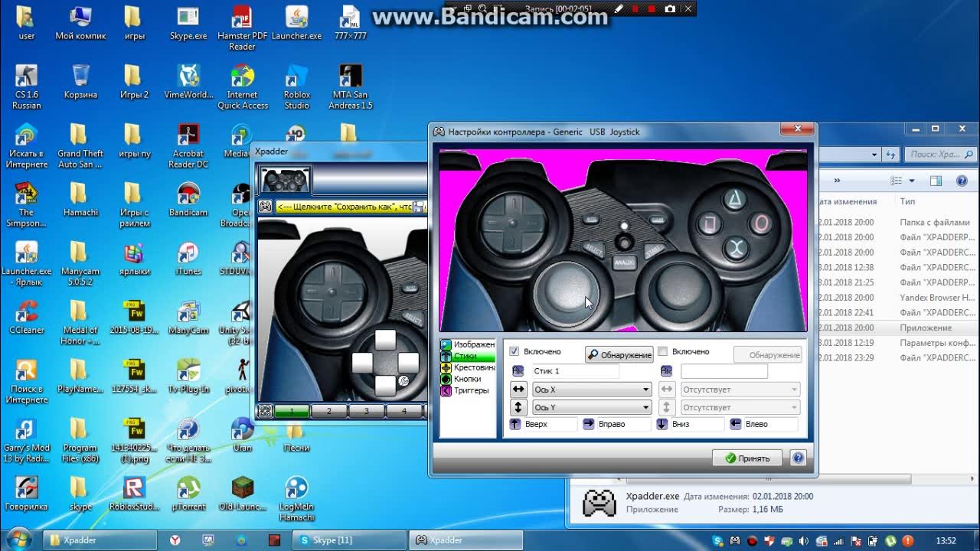The image size is (980, 551).
Task: Click the gamepad icon in Xpadder toolbar
Action: (265, 207)
